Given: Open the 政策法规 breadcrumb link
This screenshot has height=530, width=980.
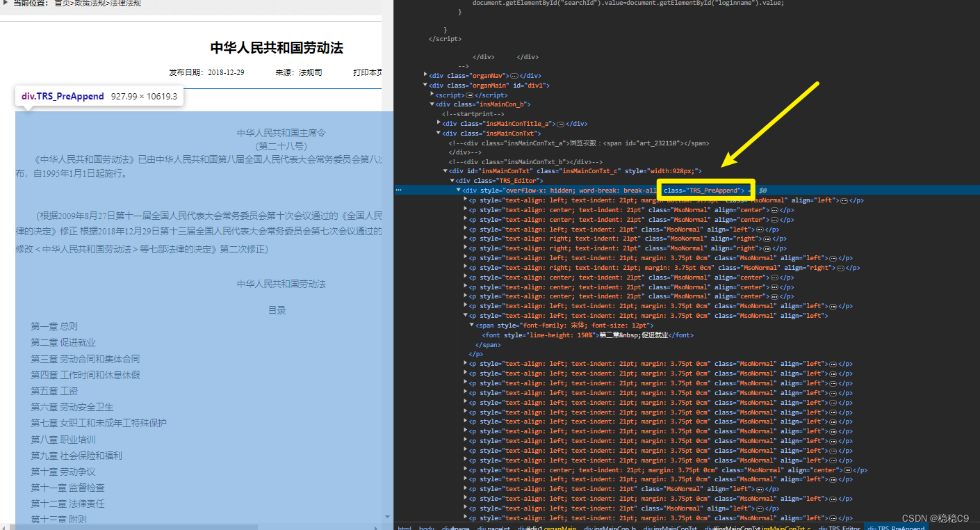Looking at the screenshot, I should [x=90, y=3].
